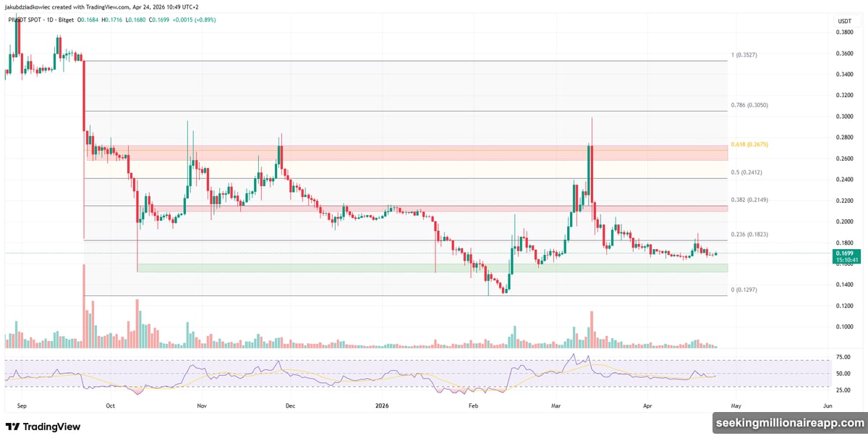Open the seekingmillionaireapp.com watermark link

pyautogui.click(x=788, y=423)
